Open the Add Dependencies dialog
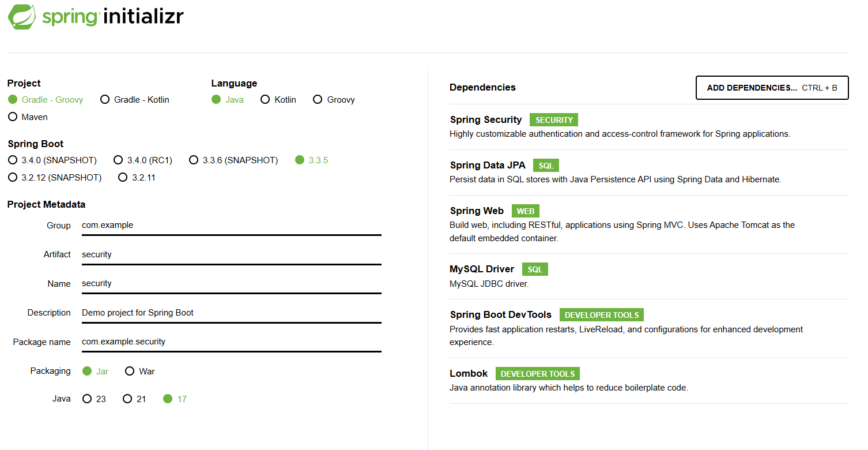The height and width of the screenshot is (450, 868). tap(772, 88)
